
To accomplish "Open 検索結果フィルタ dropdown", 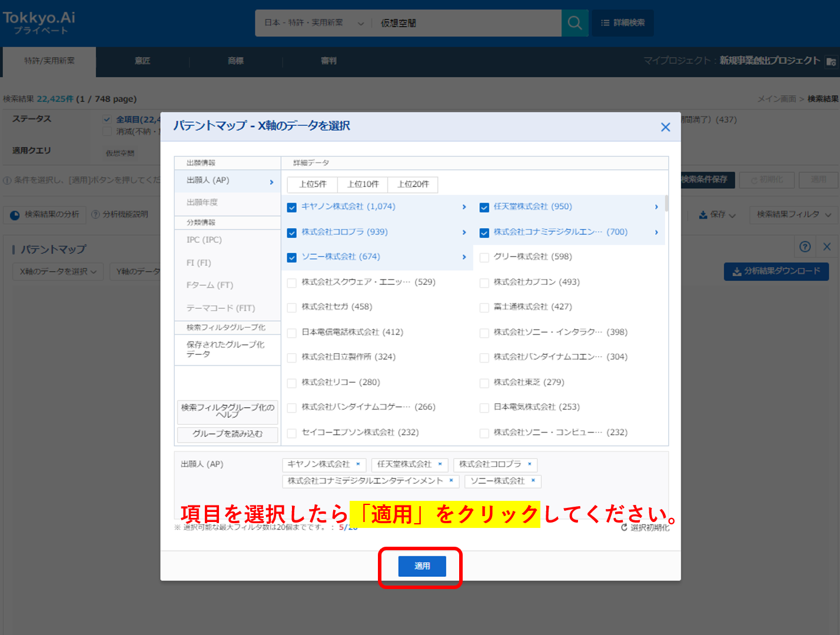I will 793,215.
